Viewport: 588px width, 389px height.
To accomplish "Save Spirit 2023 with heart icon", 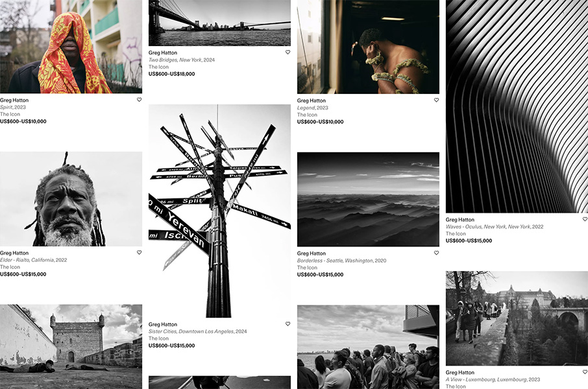I will [139, 100].
